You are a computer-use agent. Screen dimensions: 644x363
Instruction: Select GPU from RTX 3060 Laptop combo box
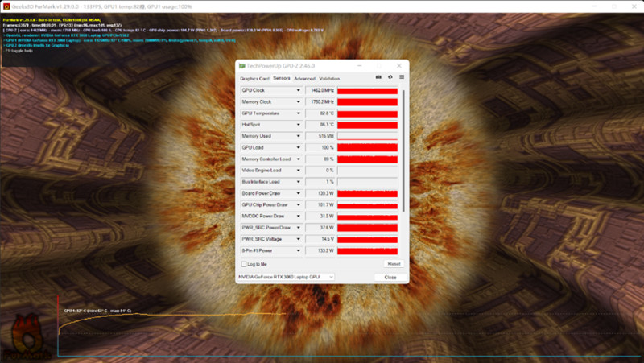click(286, 277)
